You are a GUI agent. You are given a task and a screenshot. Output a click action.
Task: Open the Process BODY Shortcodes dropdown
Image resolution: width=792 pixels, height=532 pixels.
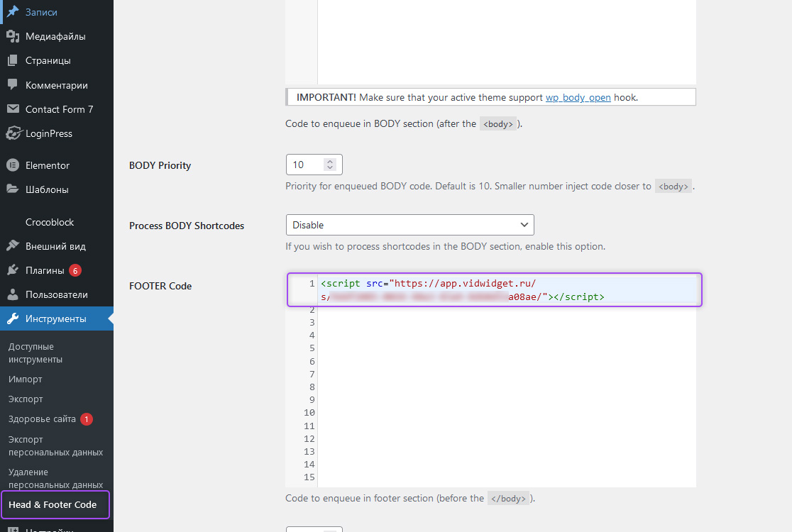[x=409, y=225]
